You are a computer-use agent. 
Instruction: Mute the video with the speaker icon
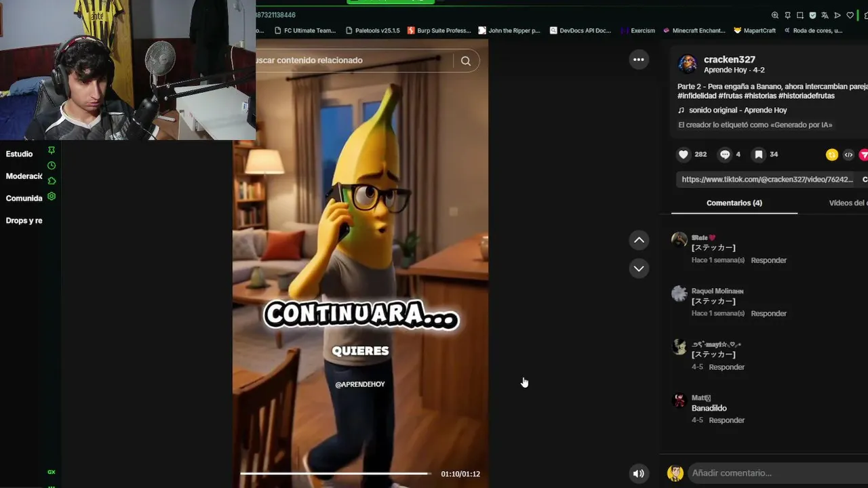click(x=639, y=474)
